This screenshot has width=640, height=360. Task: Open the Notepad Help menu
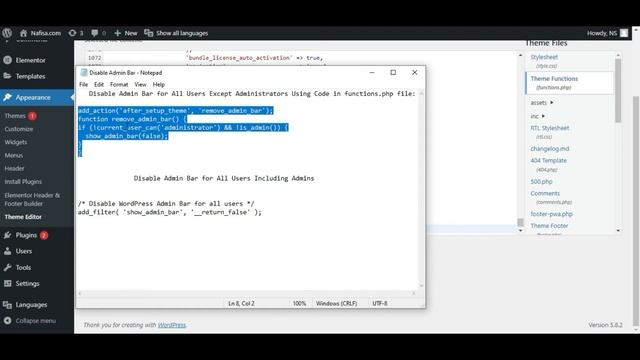tap(158, 84)
